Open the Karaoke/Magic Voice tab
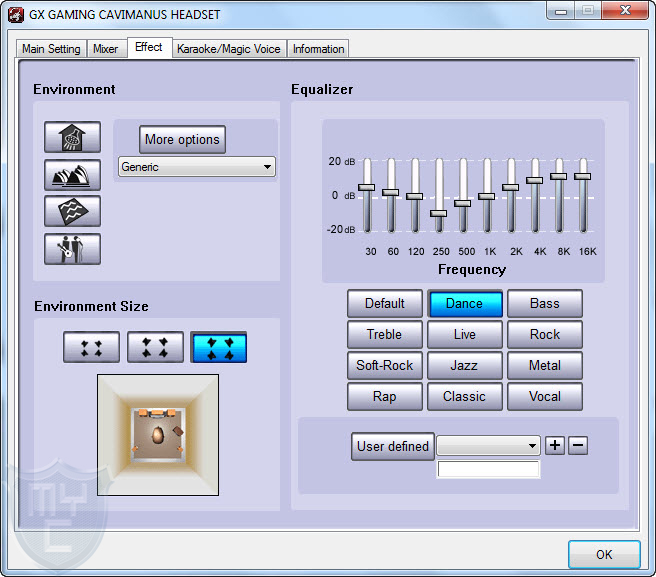Image resolution: width=656 pixels, height=577 pixels. tap(229, 49)
